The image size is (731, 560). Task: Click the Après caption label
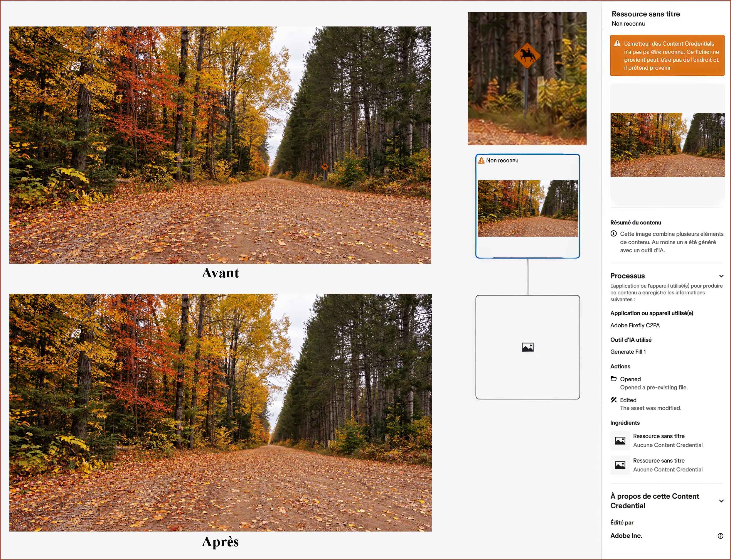(x=220, y=542)
